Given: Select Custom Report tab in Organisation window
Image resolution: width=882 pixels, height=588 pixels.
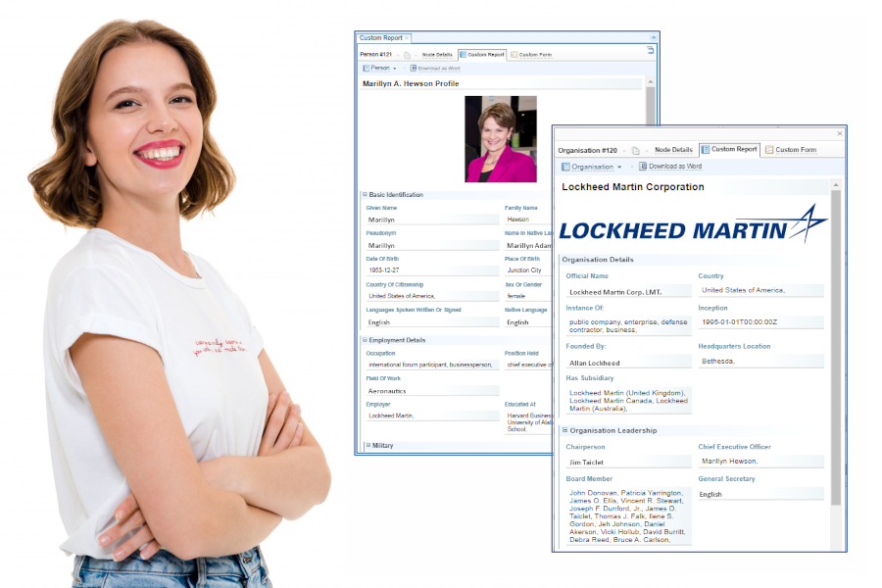Looking at the screenshot, I should [x=729, y=149].
